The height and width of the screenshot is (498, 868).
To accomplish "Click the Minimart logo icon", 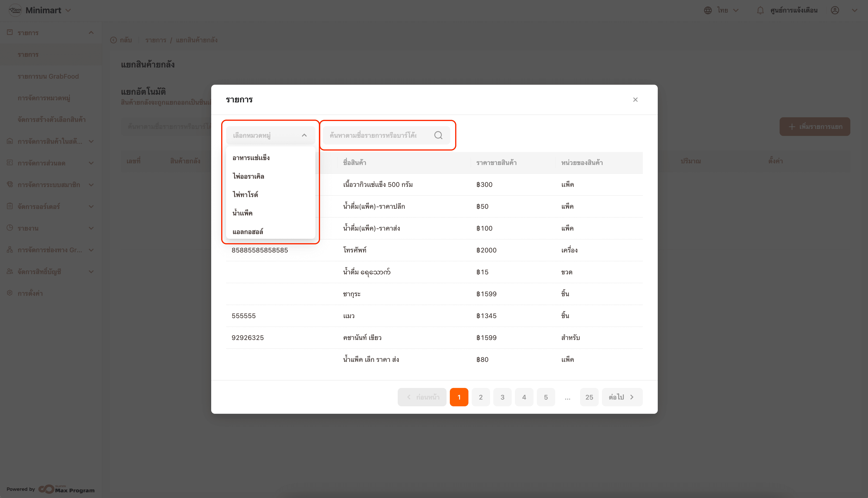I will (x=15, y=10).
